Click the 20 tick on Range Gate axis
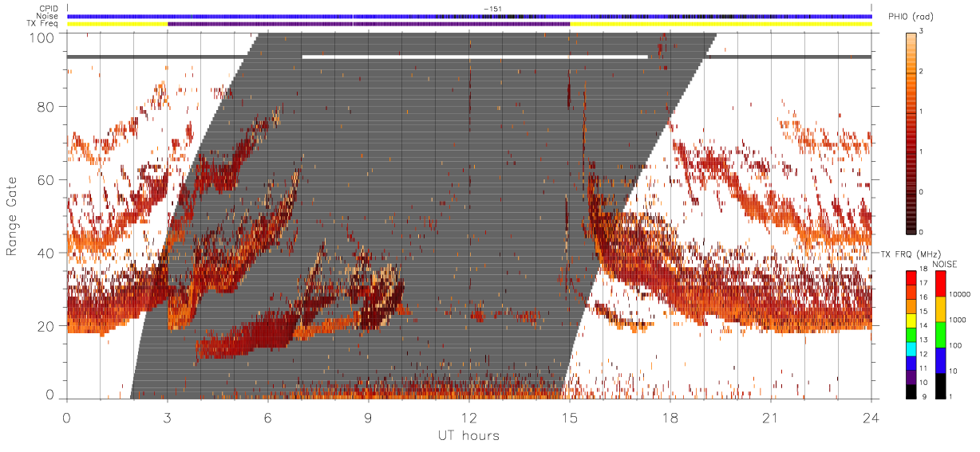980x452 pixels. pyautogui.click(x=47, y=326)
